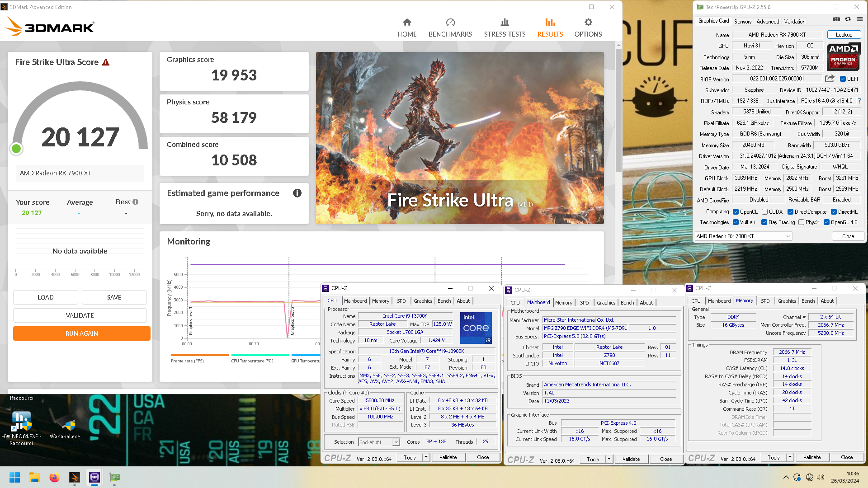Switch to GPU-Z via taskbar icon
Viewport: 868px width, 488px height.
(114, 477)
